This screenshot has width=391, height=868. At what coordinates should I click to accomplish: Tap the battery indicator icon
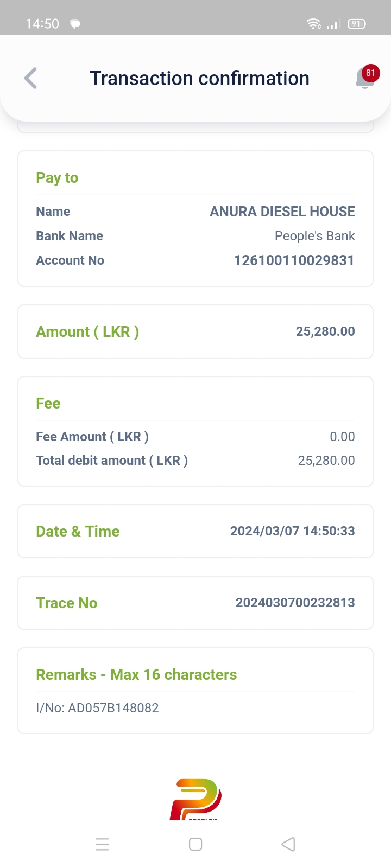coord(357,24)
